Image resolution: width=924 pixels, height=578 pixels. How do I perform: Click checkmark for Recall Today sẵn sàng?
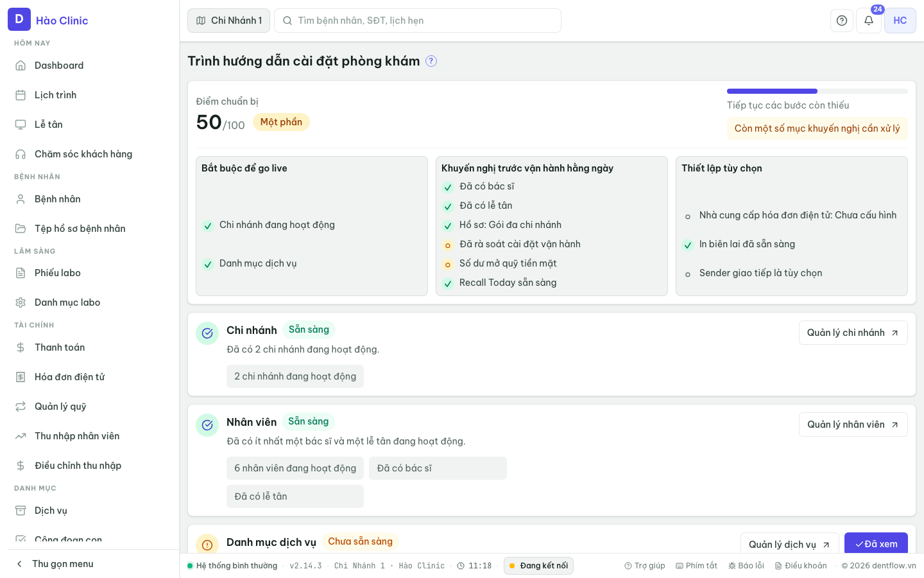(448, 284)
